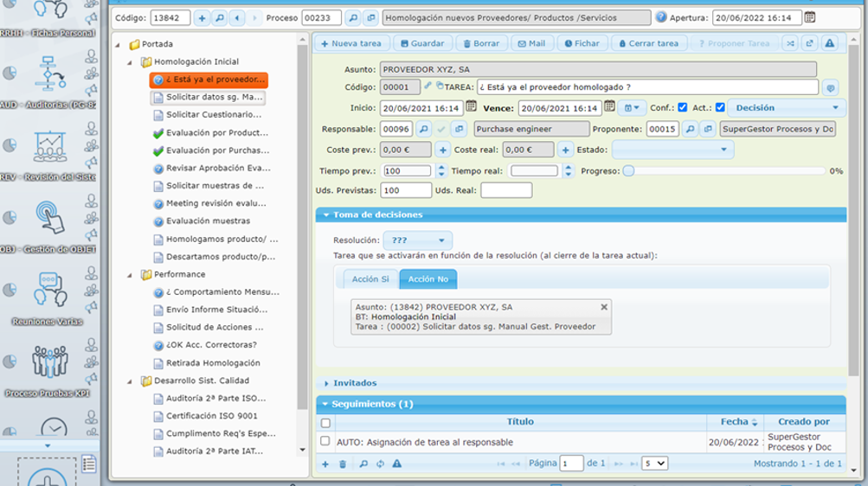Select Evaluación muestras tree task
The image size is (868, 486).
tap(209, 221)
